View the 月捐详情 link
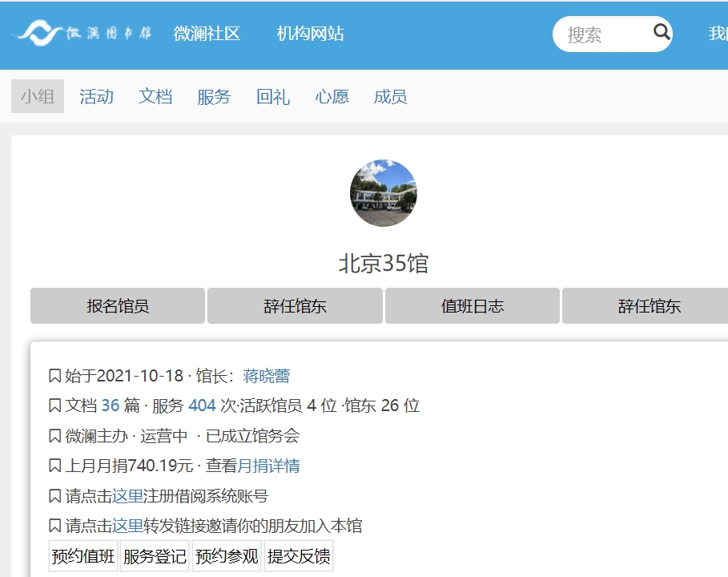 (268, 466)
